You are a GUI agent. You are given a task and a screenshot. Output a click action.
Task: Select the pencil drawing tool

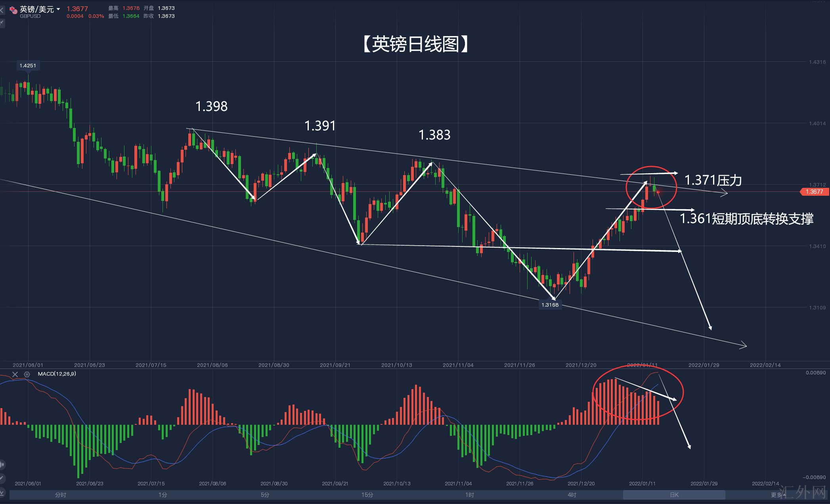tap(2, 479)
